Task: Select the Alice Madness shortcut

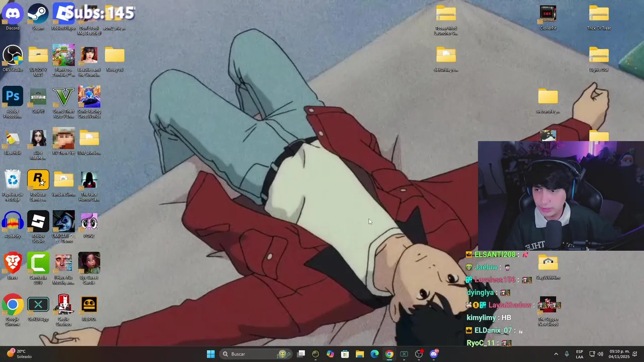Action: tap(38, 144)
